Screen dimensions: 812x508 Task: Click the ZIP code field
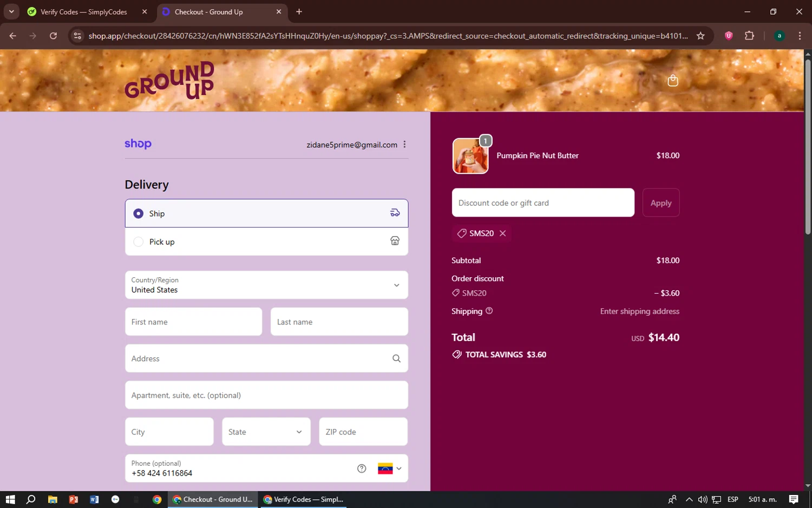point(363,432)
